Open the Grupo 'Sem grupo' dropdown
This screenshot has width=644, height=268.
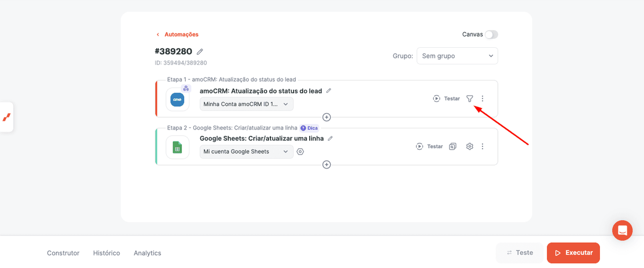point(457,56)
